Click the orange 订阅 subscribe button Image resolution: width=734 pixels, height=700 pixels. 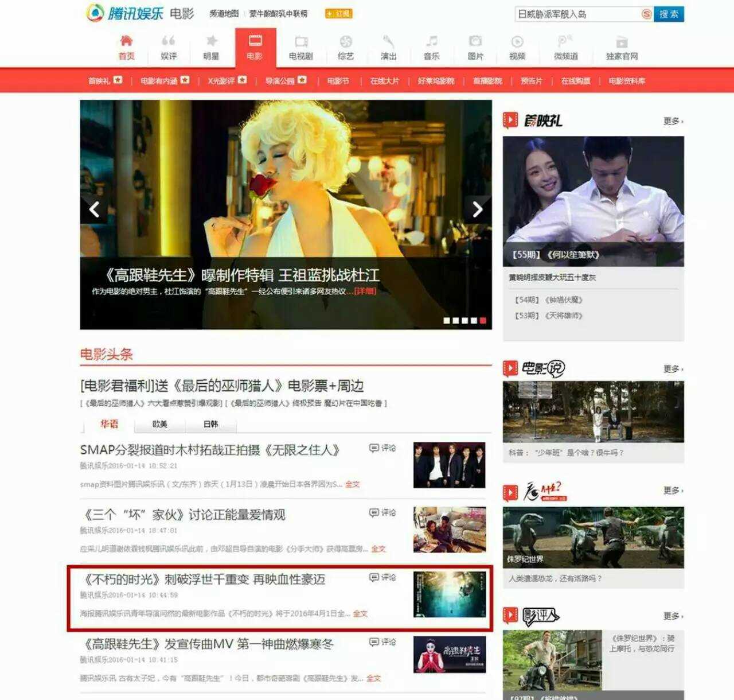coord(338,13)
